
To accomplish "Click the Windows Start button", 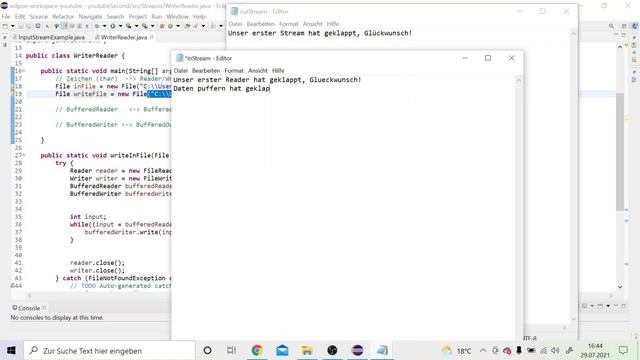I will 11,350.
